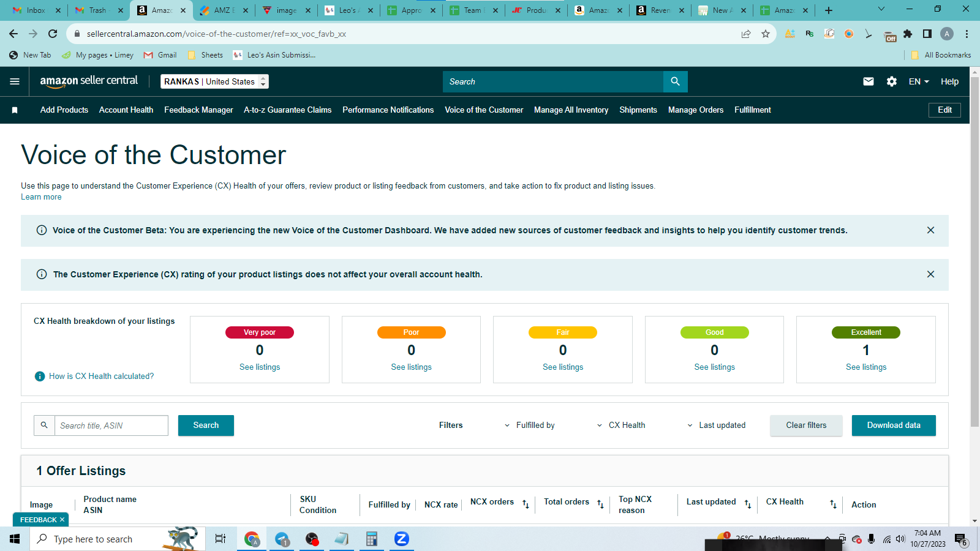Image resolution: width=980 pixels, height=551 pixels.
Task: Sort by NCX orders column arrows
Action: click(526, 504)
